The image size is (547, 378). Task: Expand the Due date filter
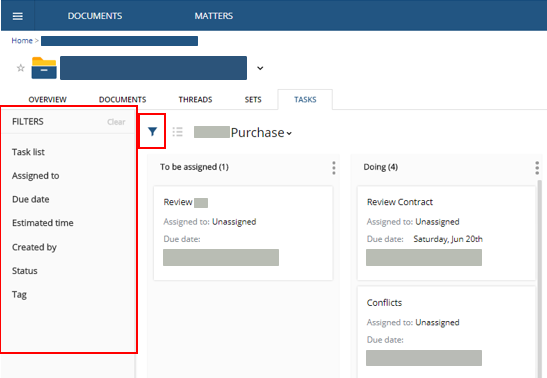tap(31, 199)
